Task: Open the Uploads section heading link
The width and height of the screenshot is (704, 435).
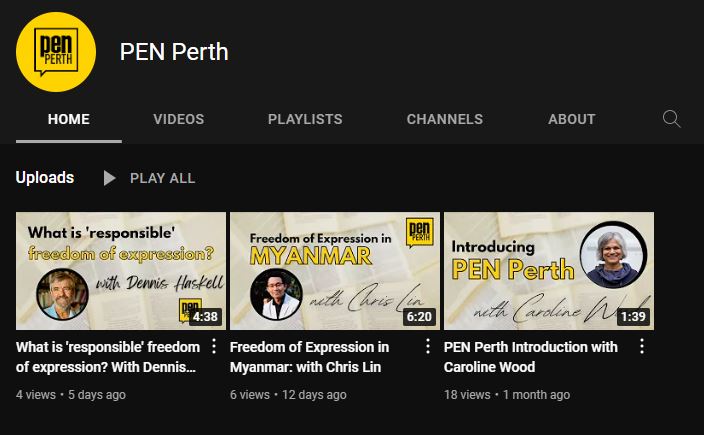Action: (x=45, y=178)
